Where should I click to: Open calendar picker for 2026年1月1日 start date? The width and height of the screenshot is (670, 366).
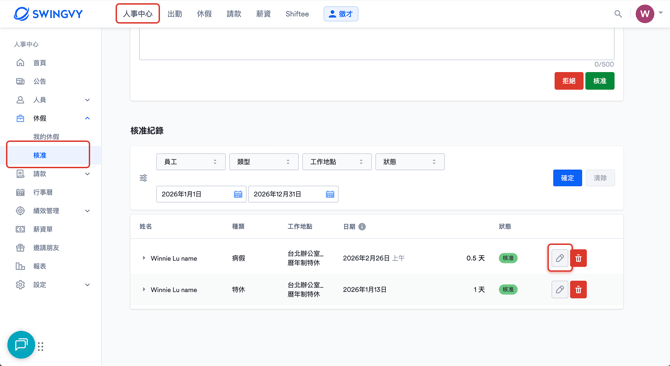tap(238, 194)
